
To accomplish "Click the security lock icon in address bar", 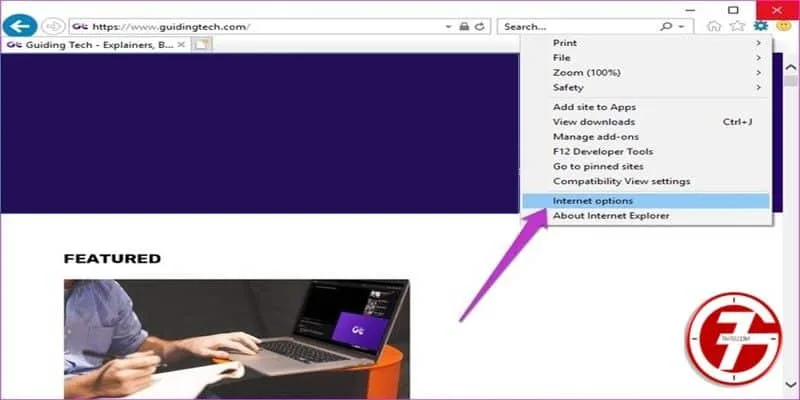I will [464, 27].
